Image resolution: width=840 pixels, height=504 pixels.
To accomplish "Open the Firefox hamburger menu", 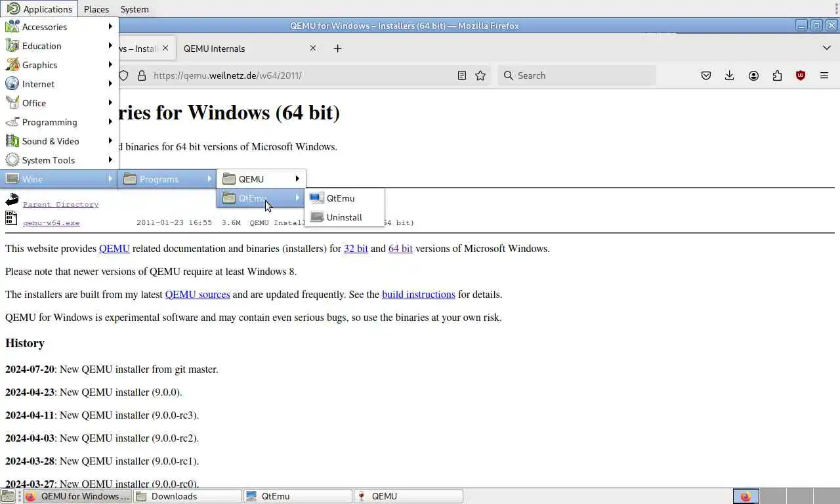I will (824, 75).
